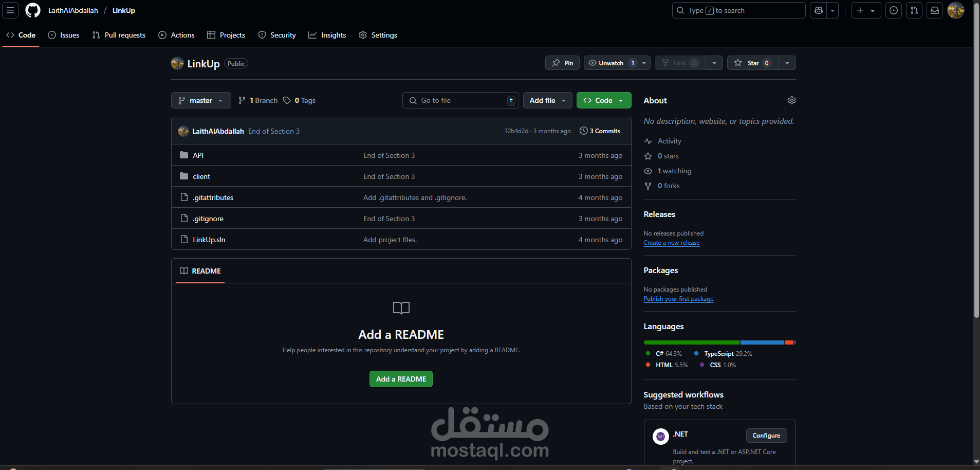Open the issues icon in top header
The width and height of the screenshot is (980, 470).
(894, 10)
